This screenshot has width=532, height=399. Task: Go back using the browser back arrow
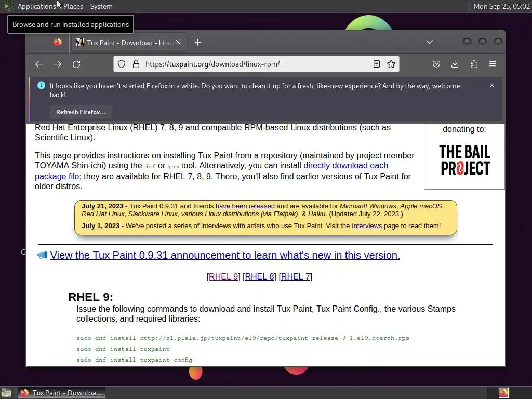click(39, 64)
